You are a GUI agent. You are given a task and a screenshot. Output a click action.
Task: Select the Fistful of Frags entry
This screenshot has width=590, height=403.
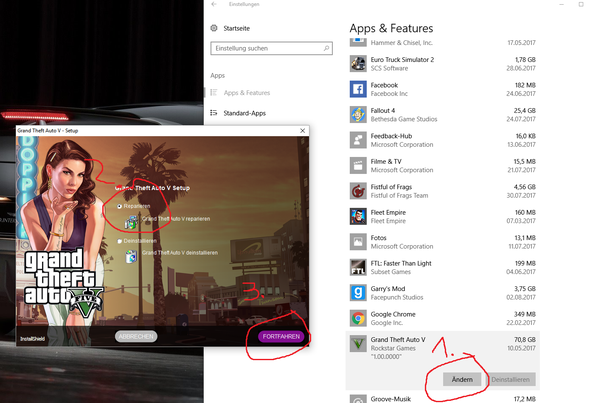(x=442, y=191)
